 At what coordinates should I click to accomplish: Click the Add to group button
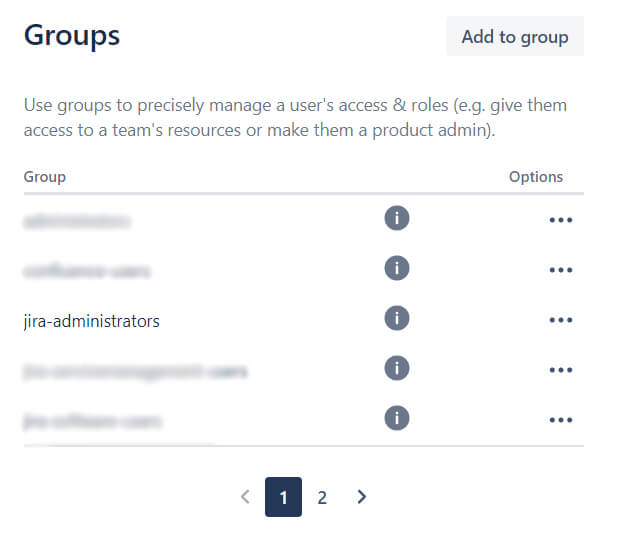(515, 36)
